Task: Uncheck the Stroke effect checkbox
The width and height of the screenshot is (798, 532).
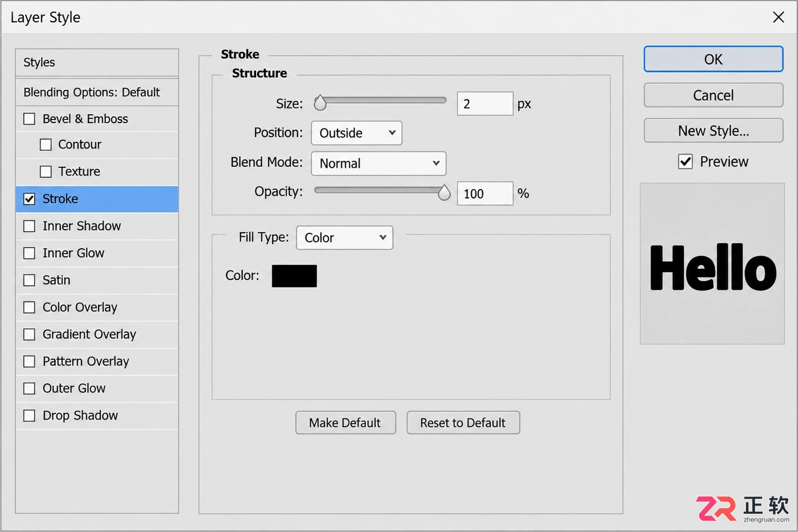Action: point(29,199)
